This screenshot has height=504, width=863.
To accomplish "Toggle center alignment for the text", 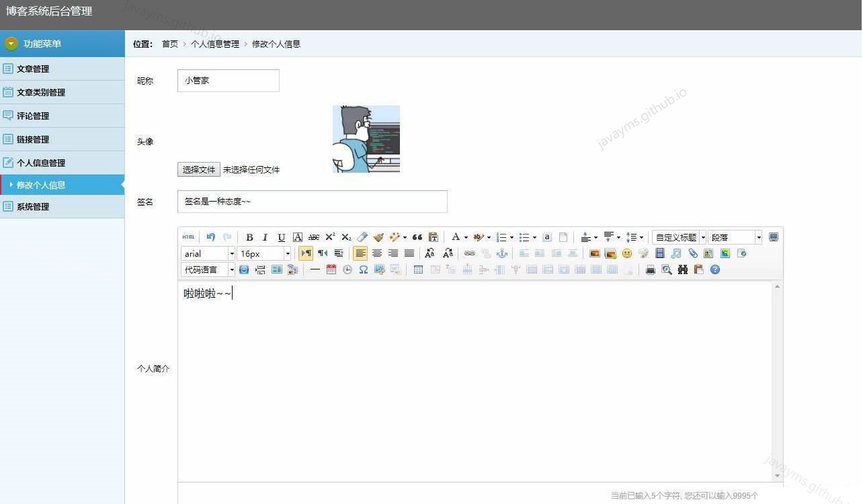I will click(x=377, y=253).
